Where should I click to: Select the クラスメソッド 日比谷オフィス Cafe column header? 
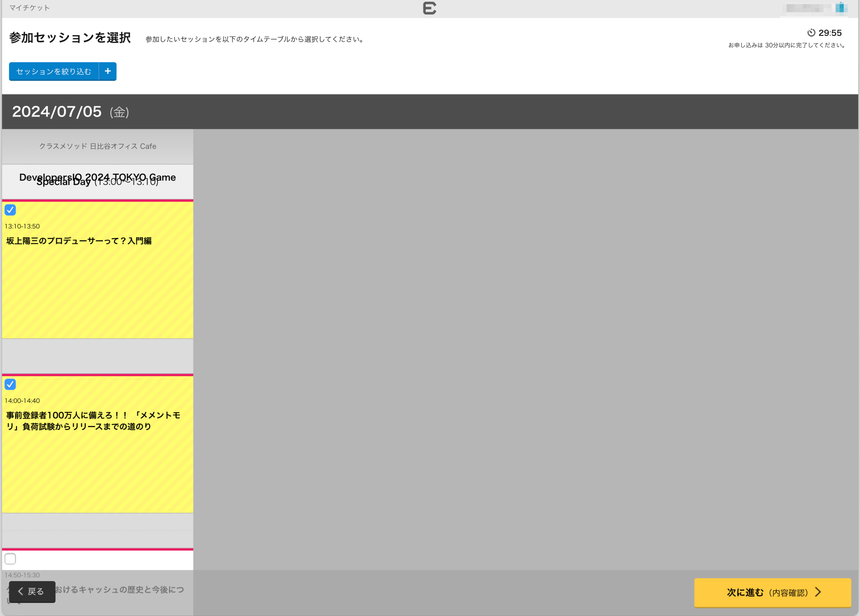[97, 146]
